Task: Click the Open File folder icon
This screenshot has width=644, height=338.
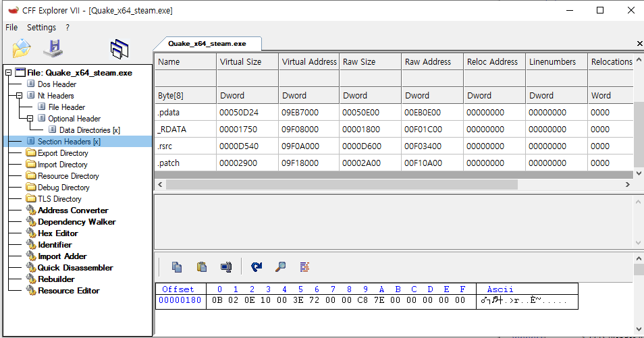Action: (x=22, y=49)
